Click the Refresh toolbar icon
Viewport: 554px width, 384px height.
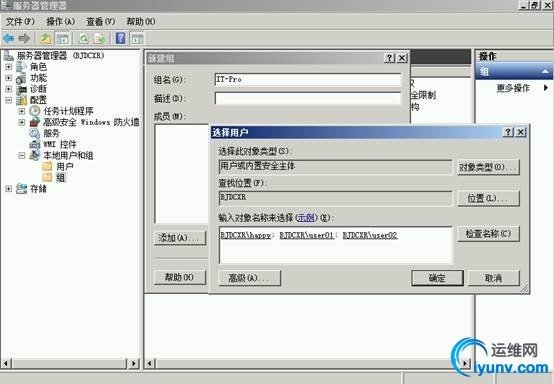(x=84, y=38)
